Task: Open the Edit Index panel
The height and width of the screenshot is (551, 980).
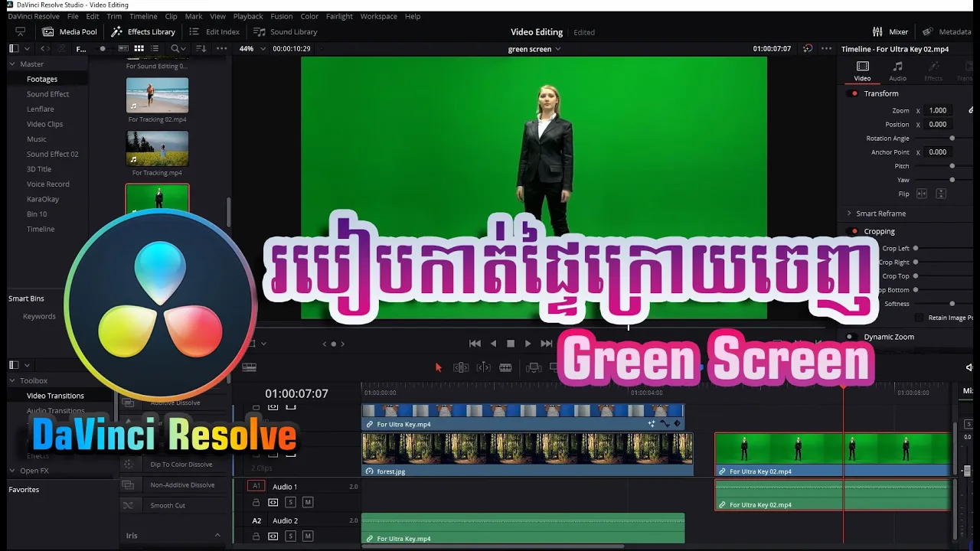Action: 214,31
